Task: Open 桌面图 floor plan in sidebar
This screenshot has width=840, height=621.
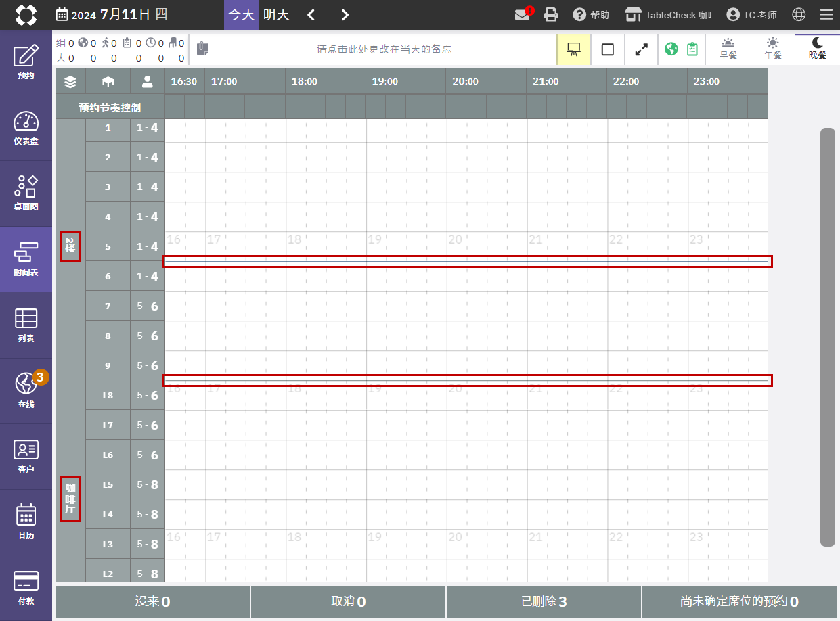Action: point(26,193)
